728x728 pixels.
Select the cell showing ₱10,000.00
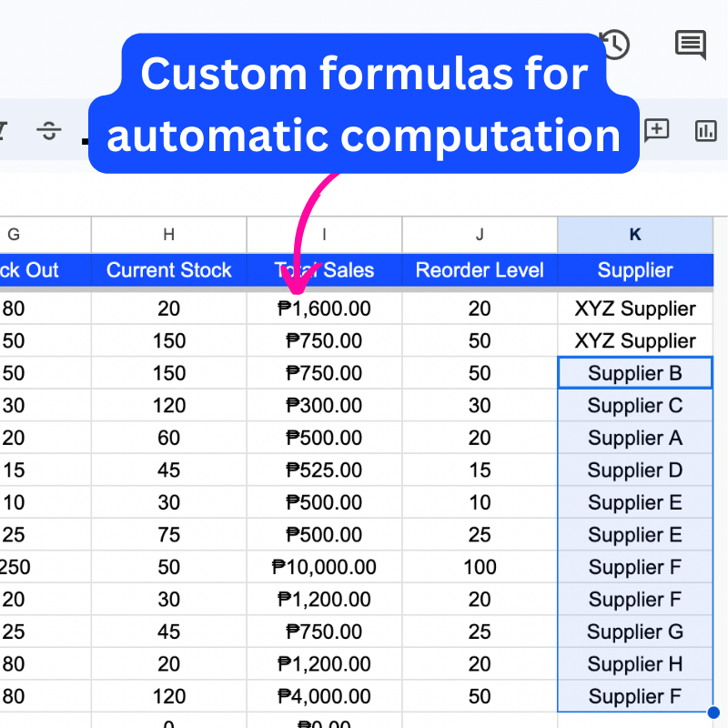tap(324, 566)
